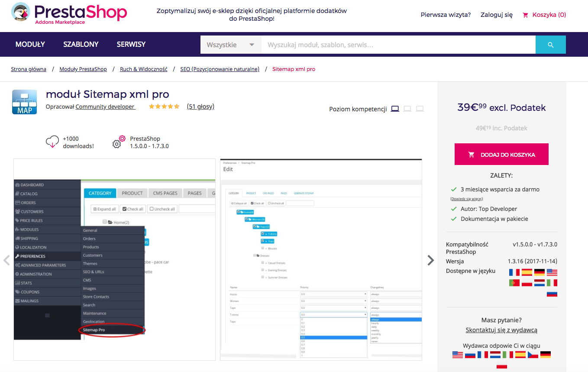The height and width of the screenshot is (372, 588).
Task: Click moduł Sitemap xml pro title
Action: click(x=107, y=94)
